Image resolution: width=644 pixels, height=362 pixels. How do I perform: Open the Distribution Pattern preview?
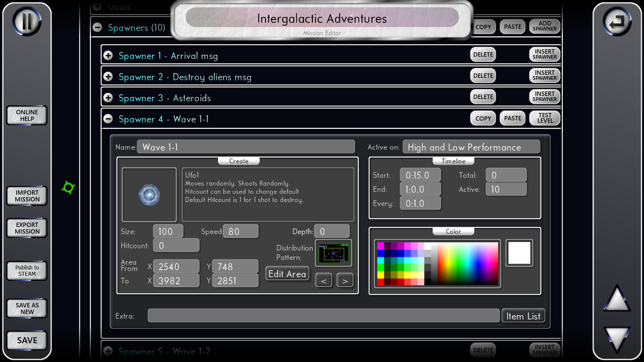(333, 253)
